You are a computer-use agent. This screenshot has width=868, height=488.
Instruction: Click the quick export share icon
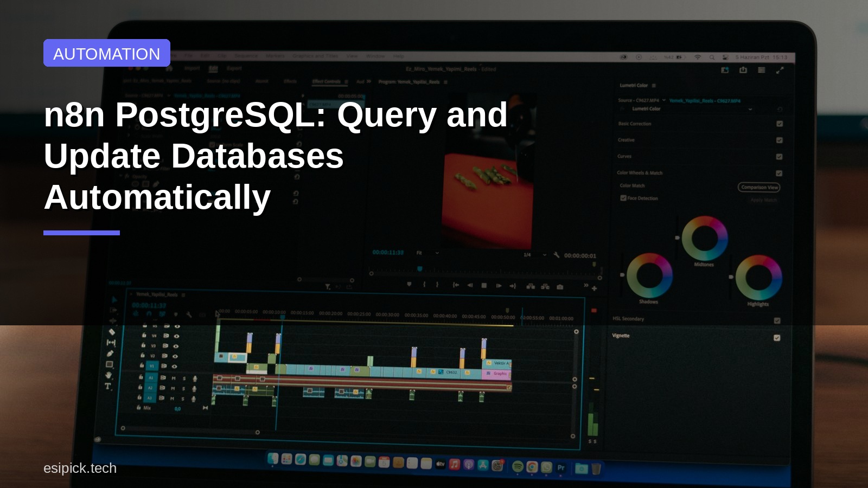tap(743, 70)
